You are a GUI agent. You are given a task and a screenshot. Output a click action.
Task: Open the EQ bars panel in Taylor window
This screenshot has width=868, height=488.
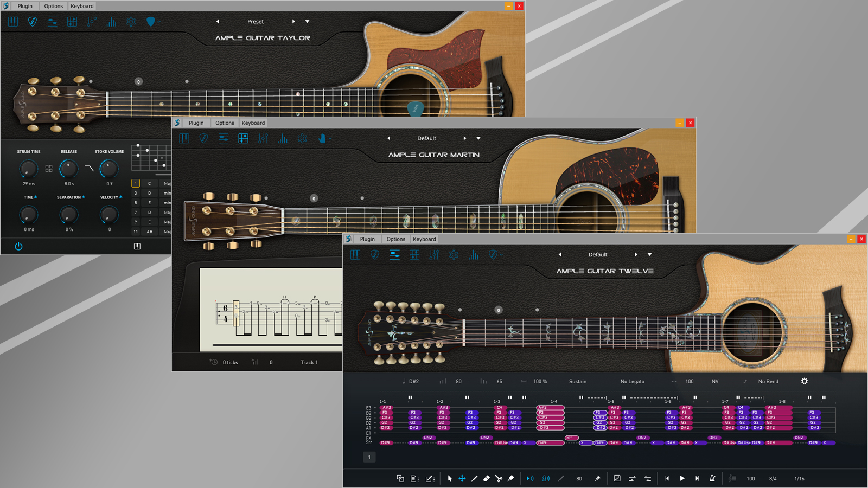(x=111, y=22)
